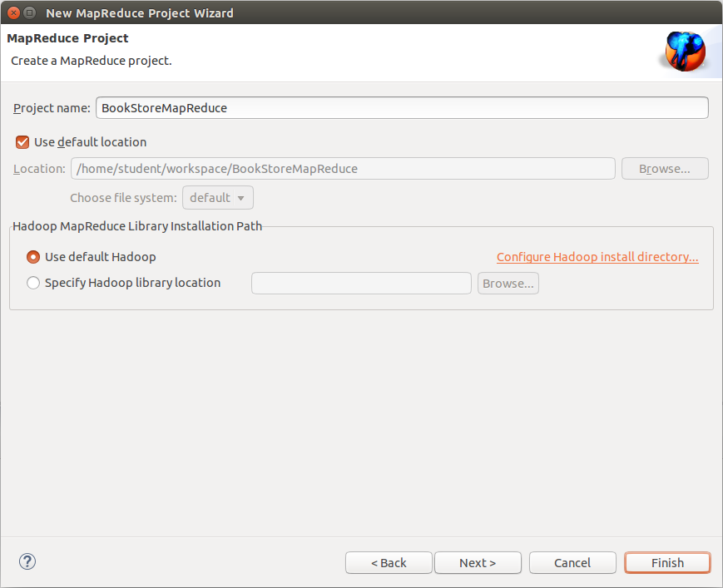Click the 'Choose file system:' label

(124, 198)
